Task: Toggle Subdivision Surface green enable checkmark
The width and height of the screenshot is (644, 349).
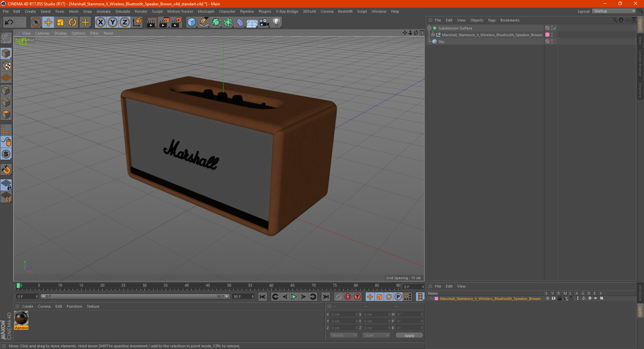Action: tap(555, 28)
